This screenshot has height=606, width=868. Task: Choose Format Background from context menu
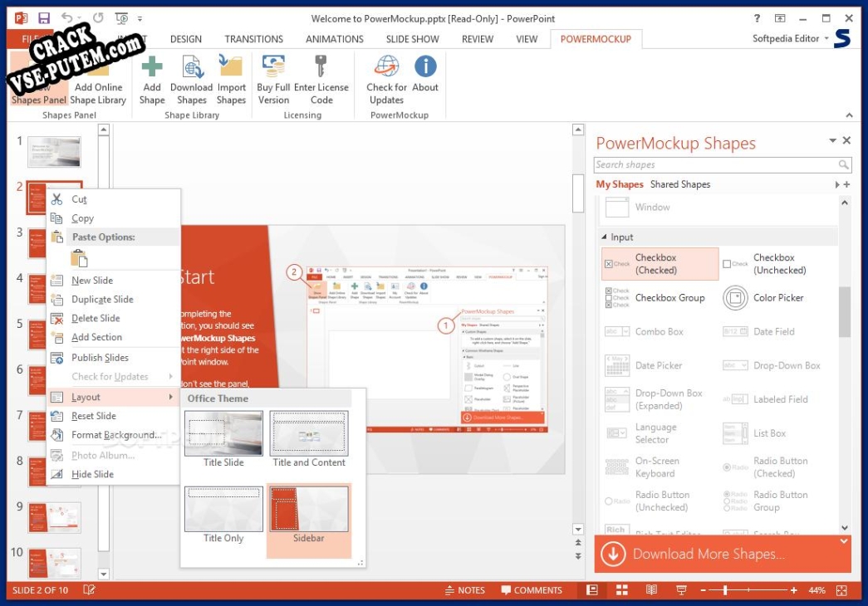pyautogui.click(x=114, y=435)
